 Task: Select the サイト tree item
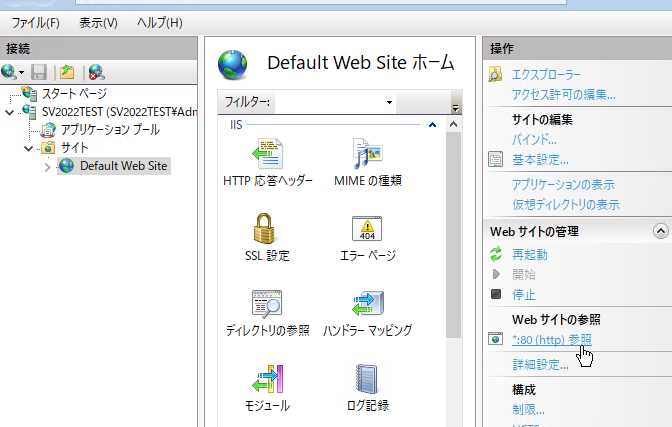tap(75, 148)
